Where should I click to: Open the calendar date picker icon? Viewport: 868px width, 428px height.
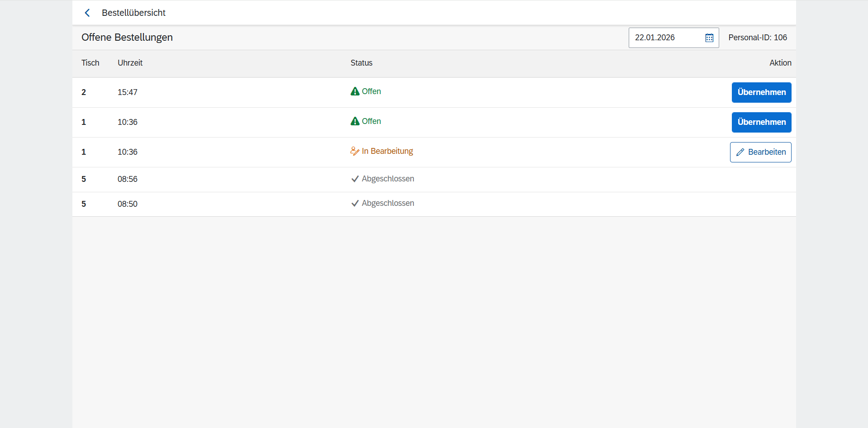[x=709, y=38]
